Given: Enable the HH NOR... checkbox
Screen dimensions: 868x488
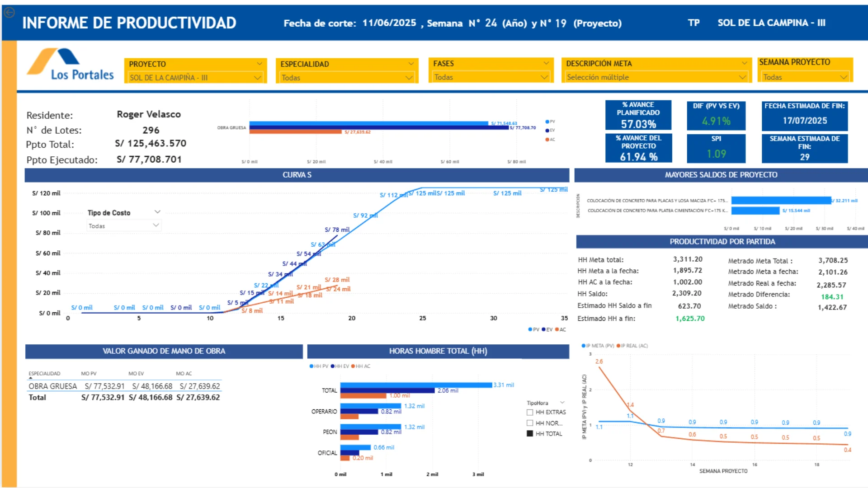Looking at the screenshot, I should (530, 423).
